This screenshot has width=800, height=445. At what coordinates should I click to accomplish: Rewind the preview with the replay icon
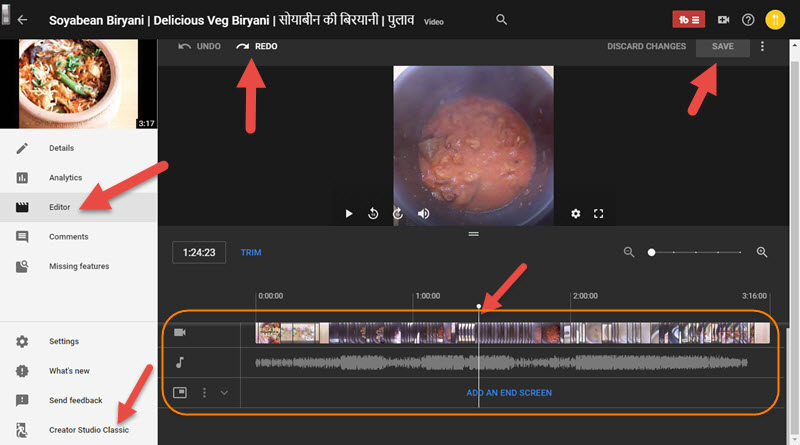[x=373, y=214]
